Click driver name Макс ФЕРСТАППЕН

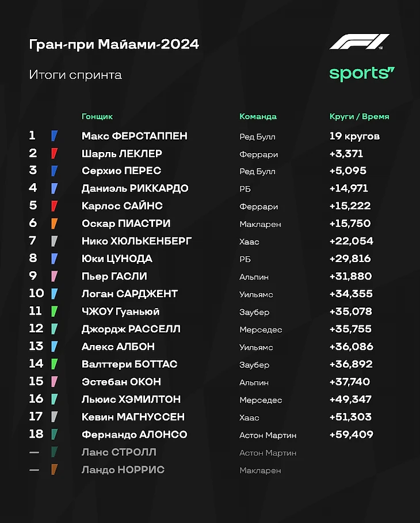coord(135,136)
